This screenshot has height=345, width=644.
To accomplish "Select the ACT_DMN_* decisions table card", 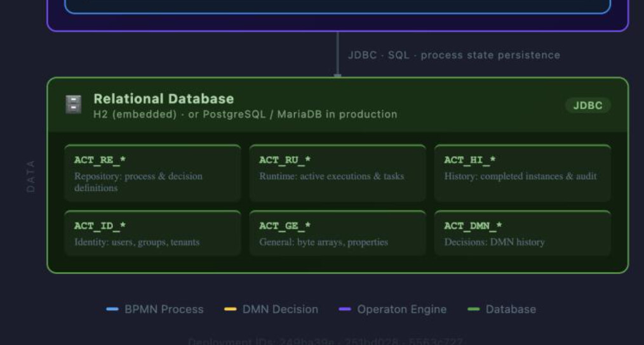I will pyautogui.click(x=522, y=233).
